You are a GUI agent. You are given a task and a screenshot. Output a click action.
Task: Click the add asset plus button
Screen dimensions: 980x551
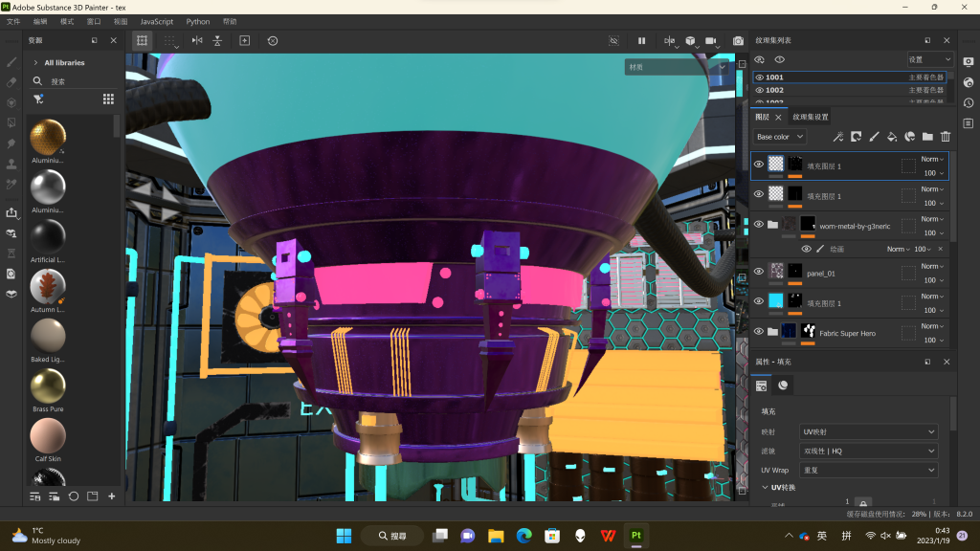(111, 496)
